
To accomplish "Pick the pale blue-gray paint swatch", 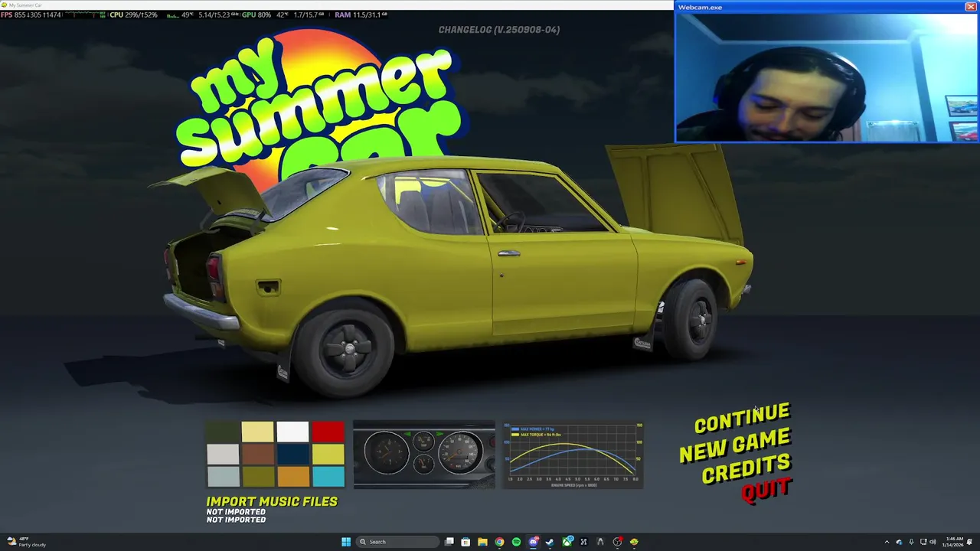I will click(223, 477).
